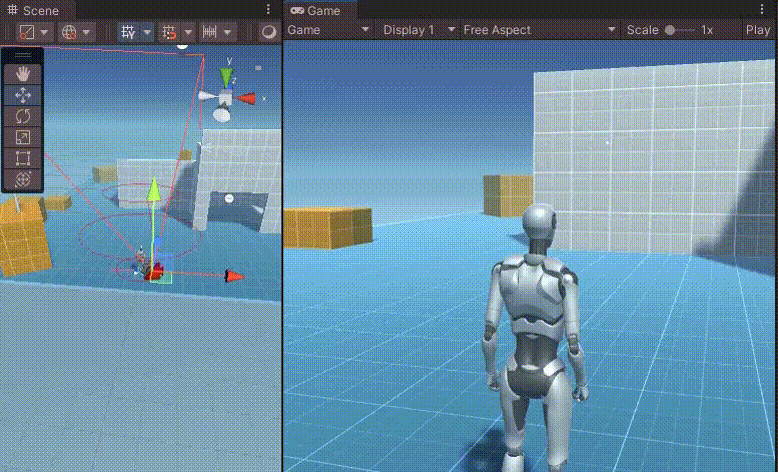
Task: Toggle the grid snapping magnet button
Action: pos(169,32)
